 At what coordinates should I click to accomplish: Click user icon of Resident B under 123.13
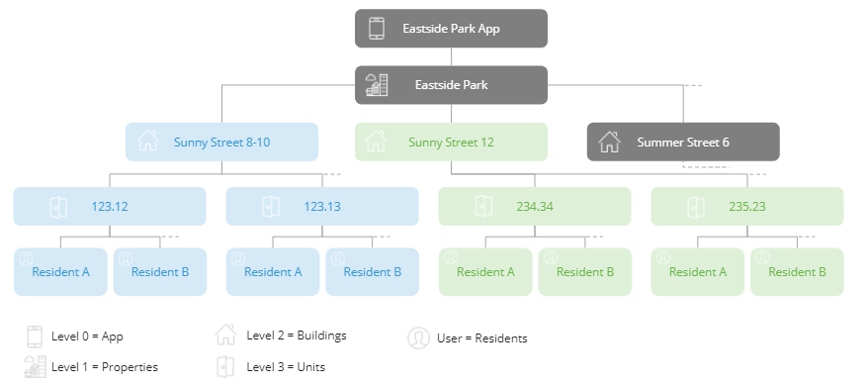tap(338, 258)
